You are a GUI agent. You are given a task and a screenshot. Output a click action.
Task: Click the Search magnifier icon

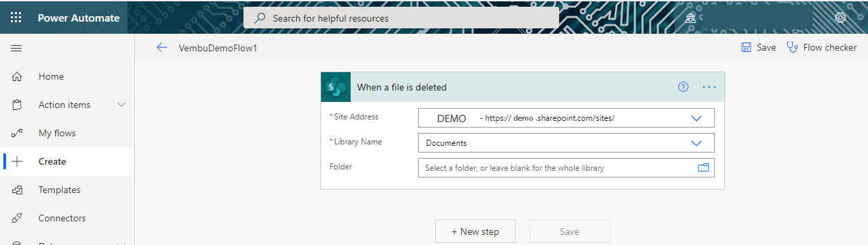tap(260, 18)
